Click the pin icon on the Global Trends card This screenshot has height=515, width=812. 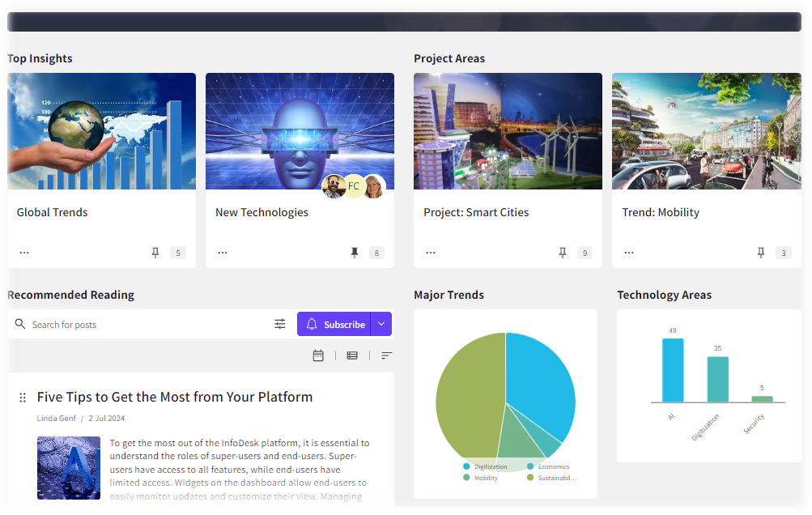click(x=155, y=252)
